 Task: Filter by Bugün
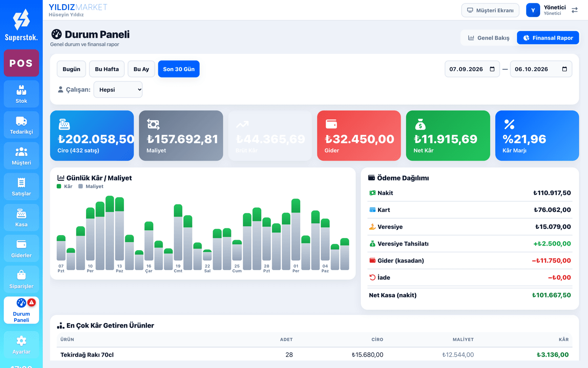[x=71, y=69]
